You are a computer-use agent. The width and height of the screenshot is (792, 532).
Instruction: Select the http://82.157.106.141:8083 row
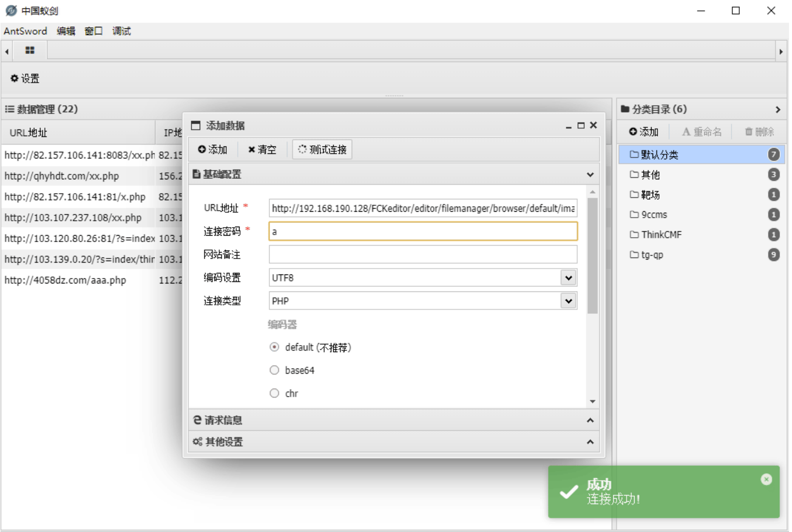[x=93, y=155]
